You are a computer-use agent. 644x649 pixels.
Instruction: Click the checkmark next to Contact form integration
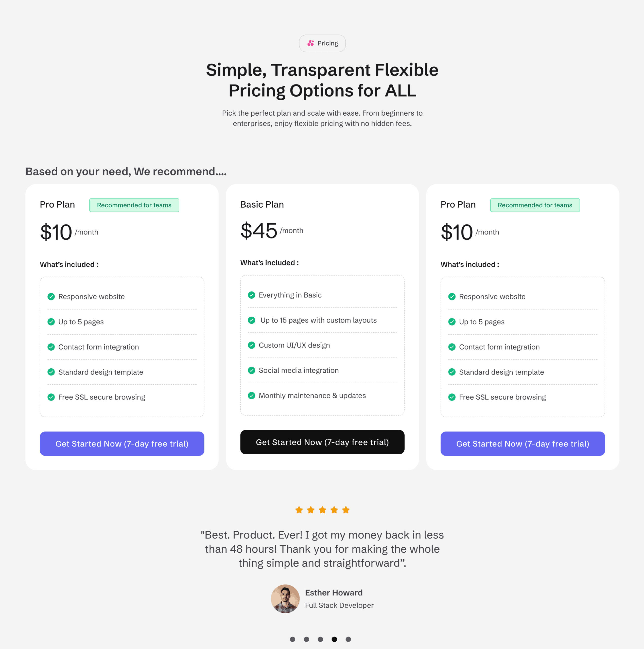[x=51, y=347]
